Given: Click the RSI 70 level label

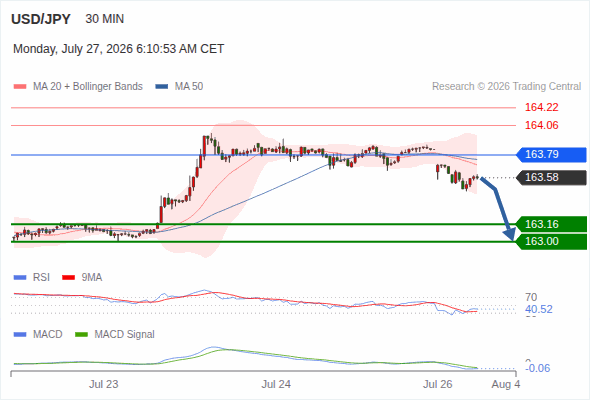Looking at the screenshot, I should pyautogui.click(x=531, y=297).
